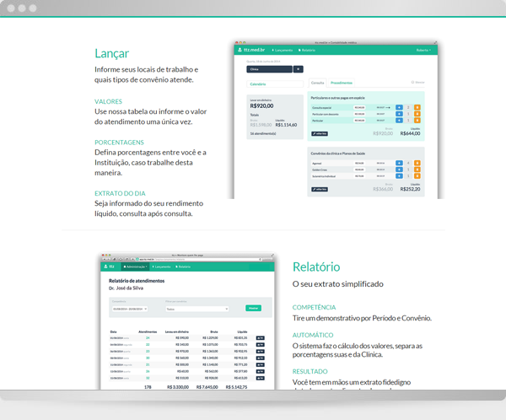This screenshot has width=506, height=420.
Task: Click the EXTRATO DO DIA subheading
Action: coord(120,193)
